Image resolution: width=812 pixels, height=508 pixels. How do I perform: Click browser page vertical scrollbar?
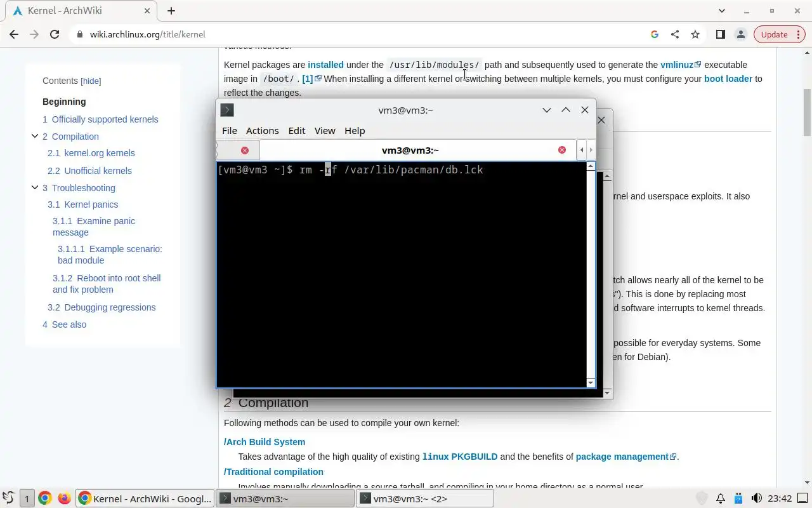tap(807, 112)
